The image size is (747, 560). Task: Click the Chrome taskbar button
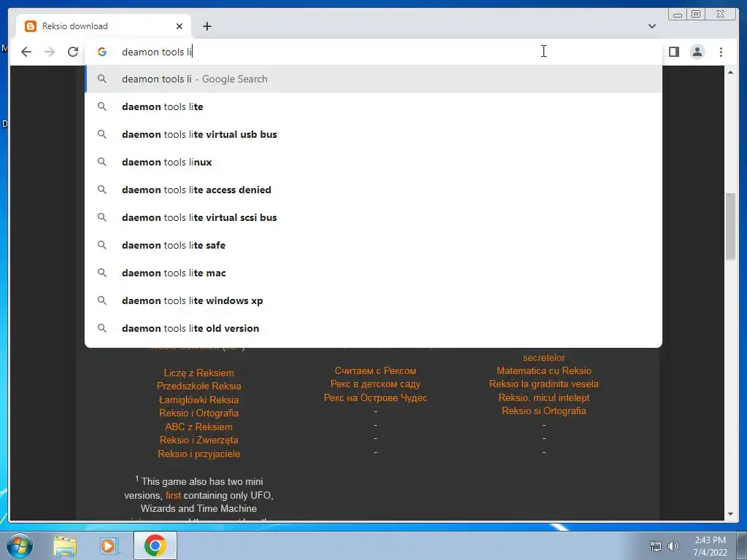pyautogui.click(x=155, y=545)
